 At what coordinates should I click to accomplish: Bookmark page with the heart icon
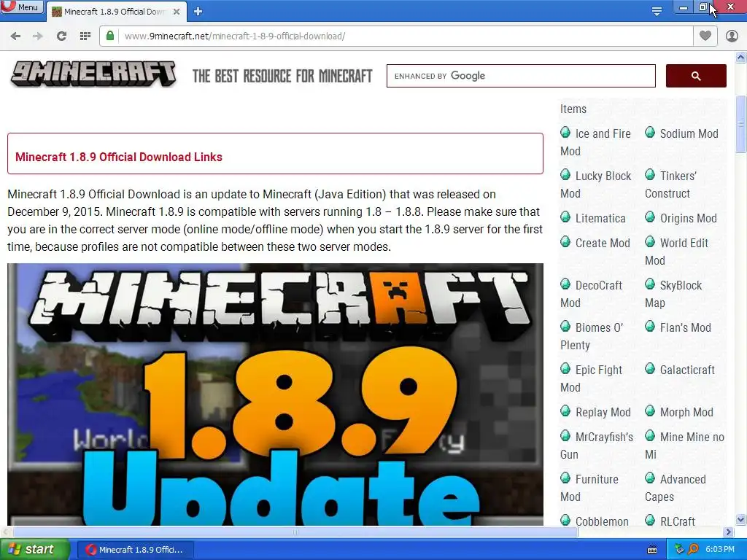coord(705,36)
